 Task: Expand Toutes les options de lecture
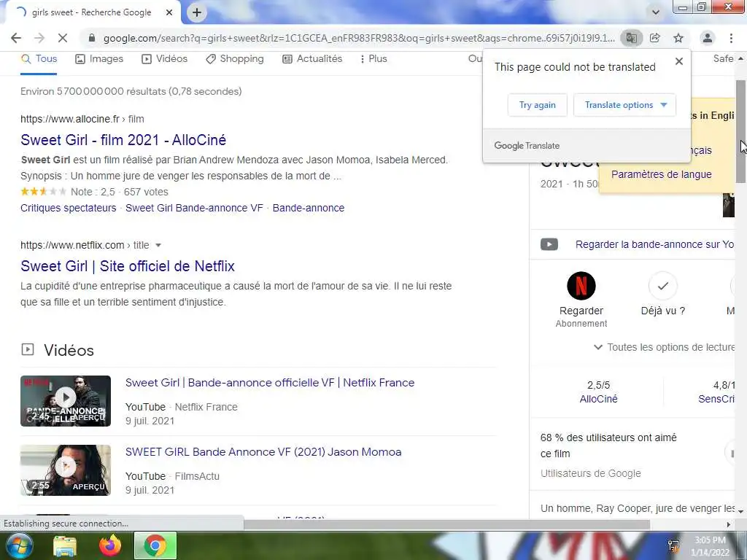(664, 347)
